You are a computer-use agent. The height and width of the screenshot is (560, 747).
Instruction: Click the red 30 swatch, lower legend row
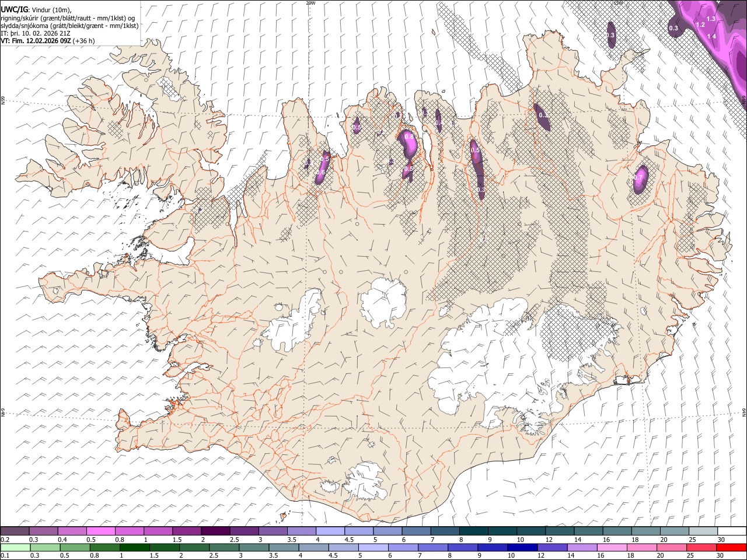click(731, 547)
